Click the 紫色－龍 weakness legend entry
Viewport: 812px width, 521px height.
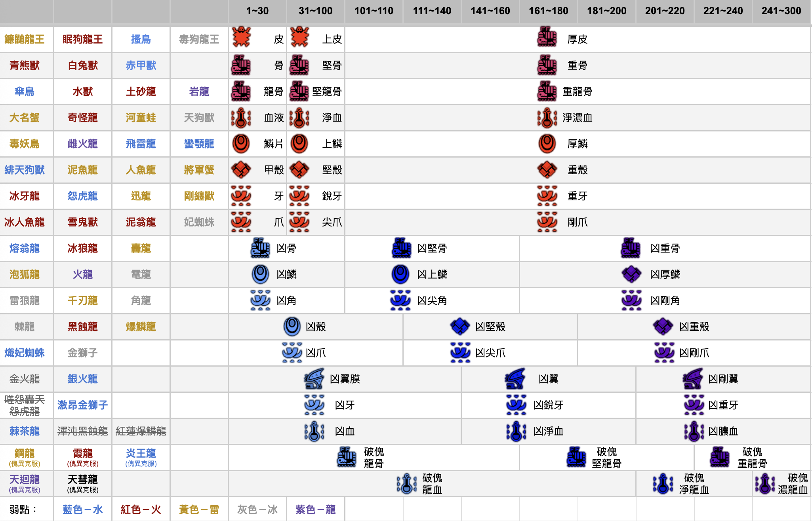[316, 510]
